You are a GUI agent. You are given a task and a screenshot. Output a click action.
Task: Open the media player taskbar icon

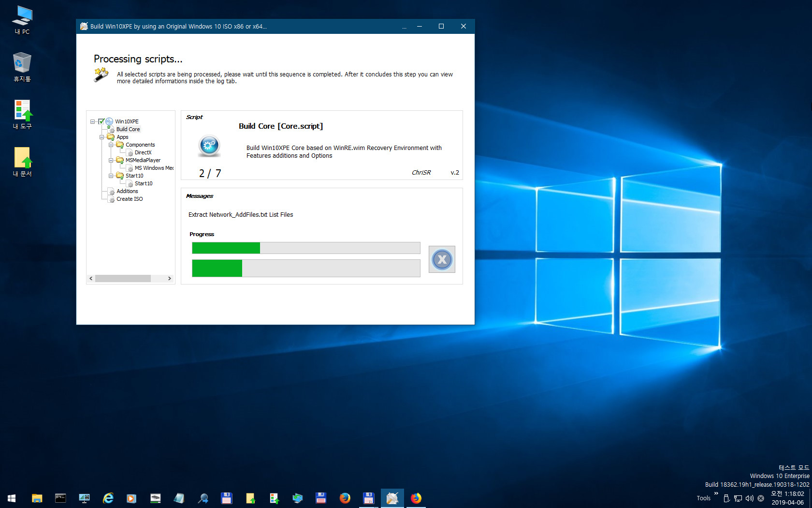click(x=131, y=498)
